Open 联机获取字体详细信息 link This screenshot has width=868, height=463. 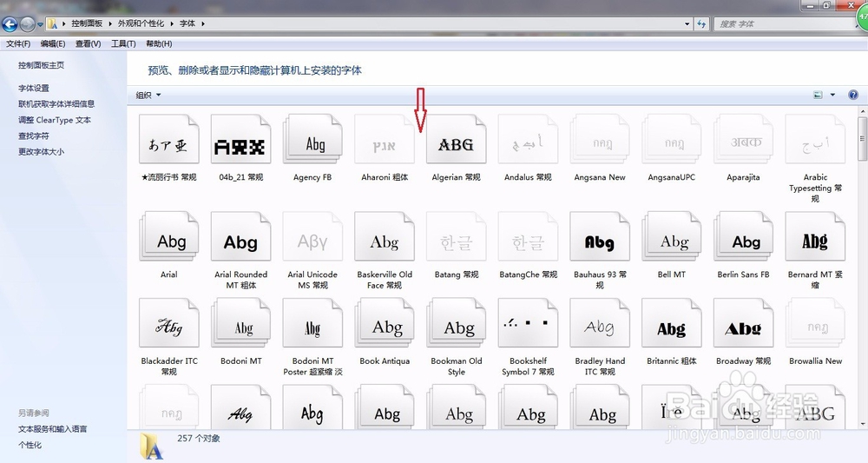(x=56, y=104)
